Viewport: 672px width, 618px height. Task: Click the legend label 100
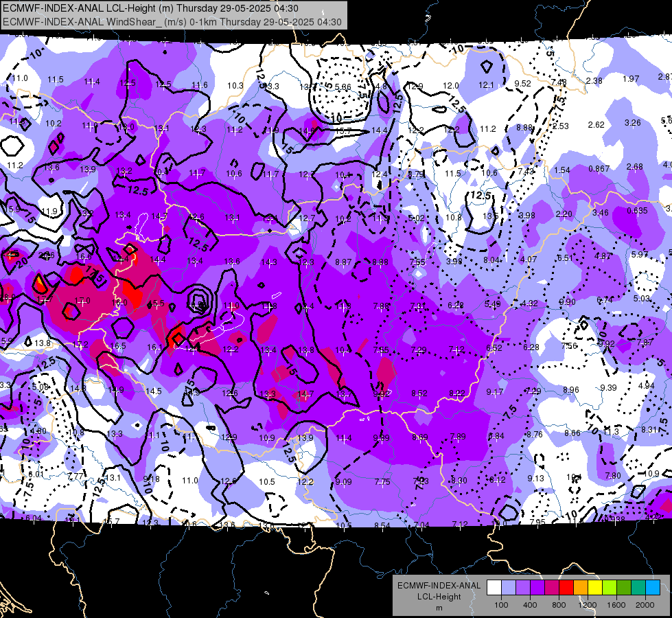click(x=501, y=605)
